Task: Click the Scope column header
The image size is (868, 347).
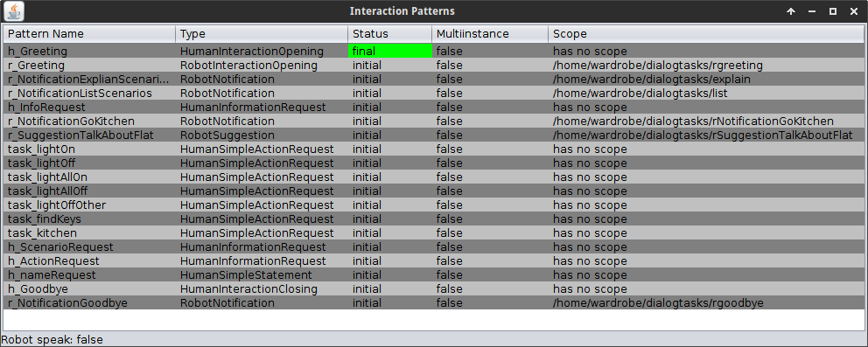Action: [x=706, y=34]
